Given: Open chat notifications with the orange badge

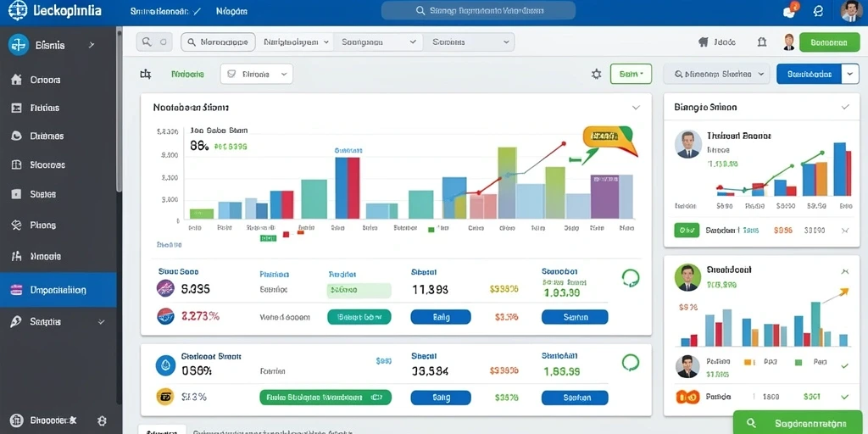Looking at the screenshot, I should 791,10.
